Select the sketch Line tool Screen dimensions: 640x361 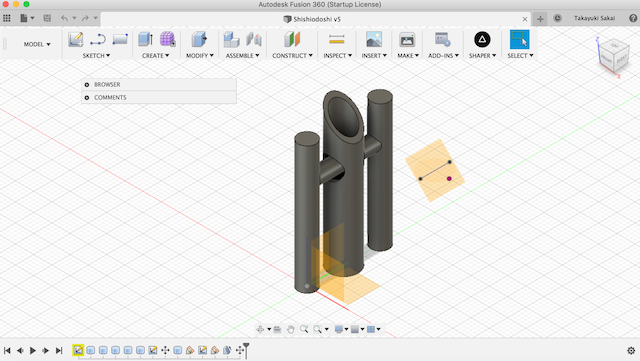tap(98, 40)
